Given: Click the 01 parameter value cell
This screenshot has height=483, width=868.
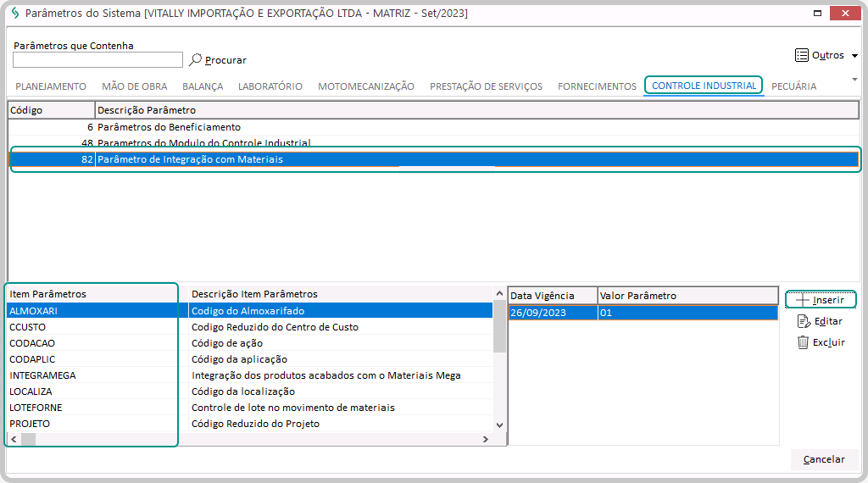Looking at the screenshot, I should tap(687, 313).
